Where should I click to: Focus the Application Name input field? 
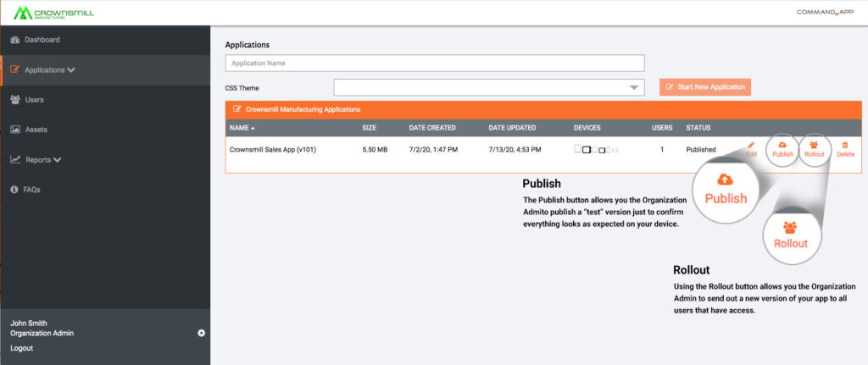[x=435, y=63]
